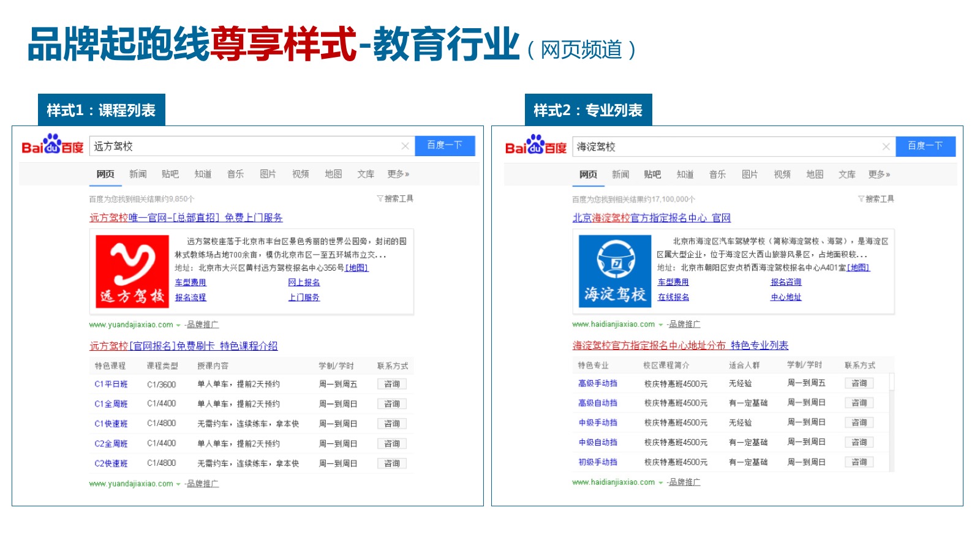Open [地图] link in 海淀驾校 address
980x551 pixels.
click(x=858, y=268)
